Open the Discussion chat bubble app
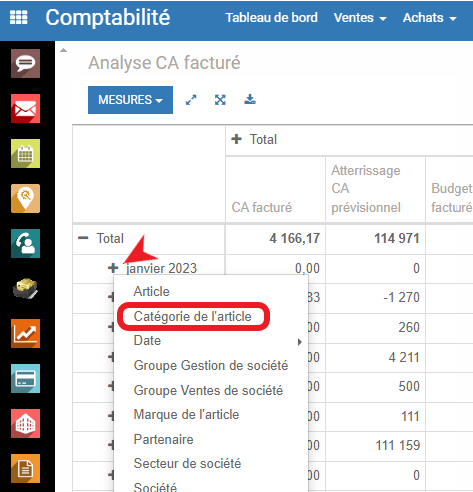Image resolution: width=473 pixels, height=492 pixels. (x=25, y=63)
